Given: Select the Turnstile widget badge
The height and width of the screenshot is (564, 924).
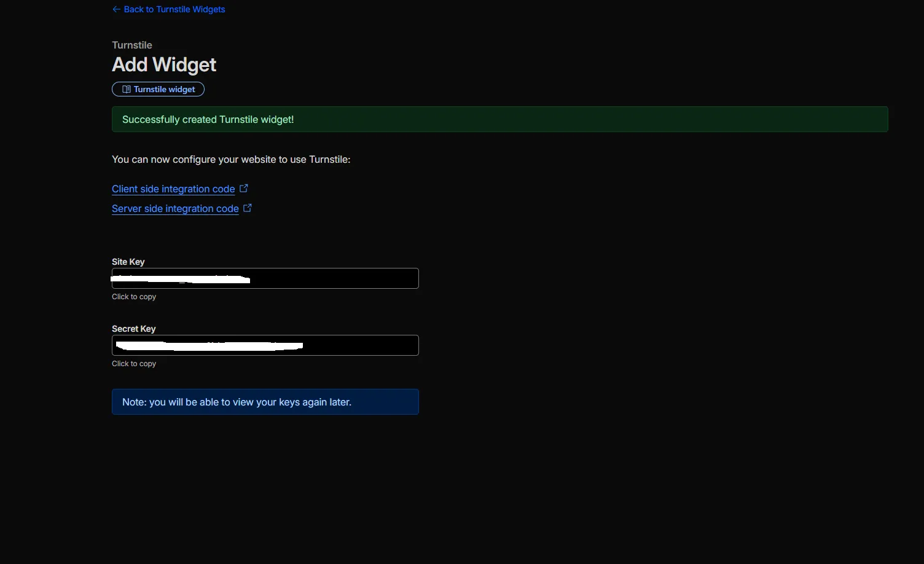Looking at the screenshot, I should [158, 89].
